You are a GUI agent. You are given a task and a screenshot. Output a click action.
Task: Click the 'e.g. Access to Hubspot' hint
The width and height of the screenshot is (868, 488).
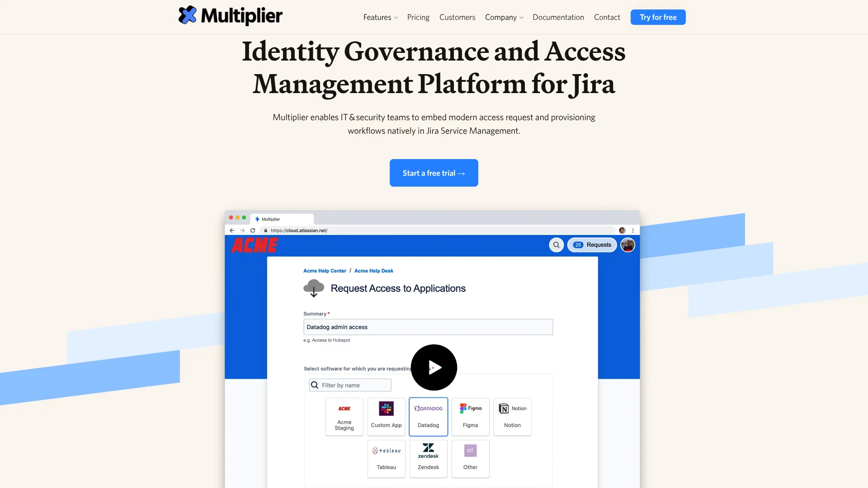[326, 340]
